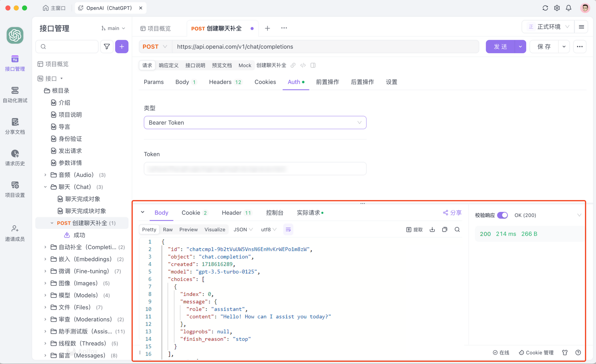Open the dropdown arrow next to 保存
Image resolution: width=596 pixels, height=364 pixels.
click(x=564, y=46)
